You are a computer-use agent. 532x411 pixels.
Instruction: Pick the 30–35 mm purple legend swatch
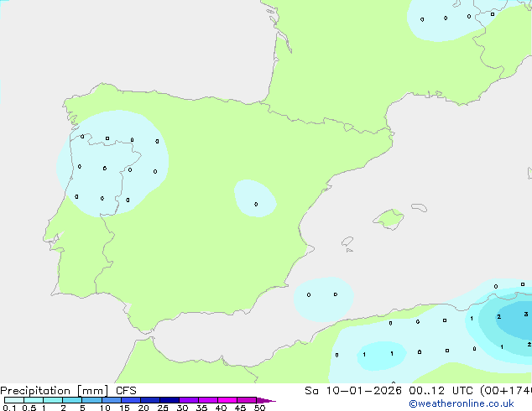coord(189,400)
